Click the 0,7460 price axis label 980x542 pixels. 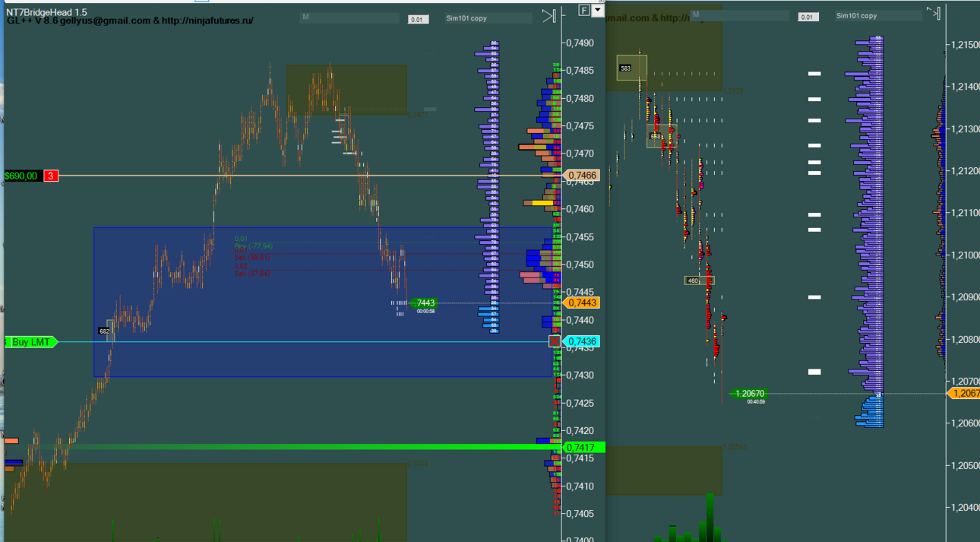point(580,209)
